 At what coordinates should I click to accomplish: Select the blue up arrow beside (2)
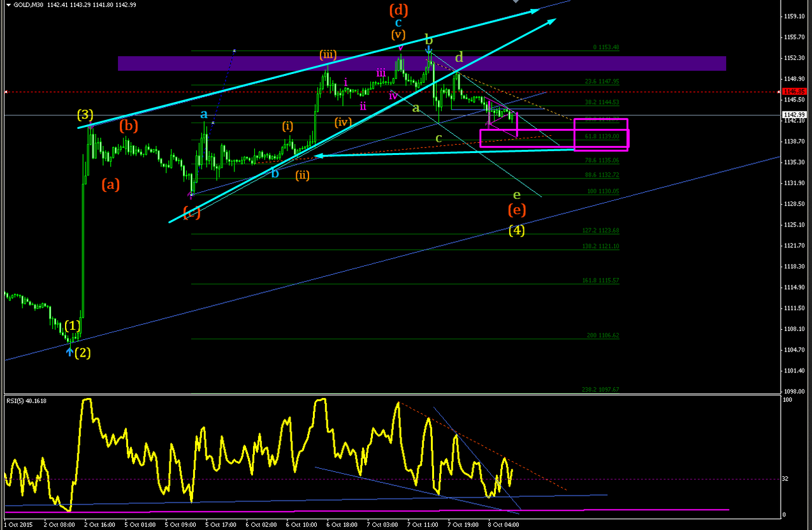70,351
